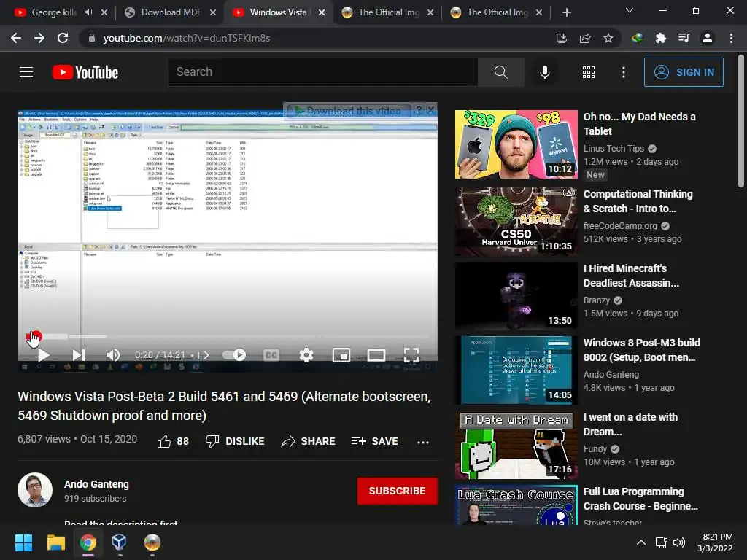
Task: Enter full screen mode
Action: click(411, 355)
